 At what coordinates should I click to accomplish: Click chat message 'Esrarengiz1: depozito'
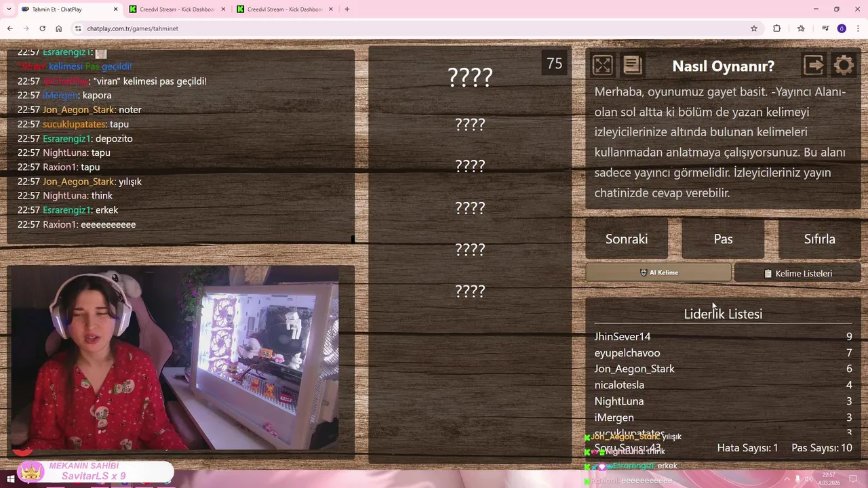coord(75,138)
